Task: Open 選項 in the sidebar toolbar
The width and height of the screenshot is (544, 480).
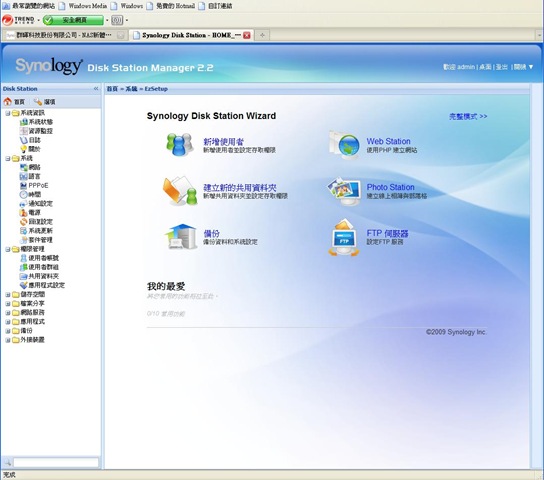Action: 44,102
